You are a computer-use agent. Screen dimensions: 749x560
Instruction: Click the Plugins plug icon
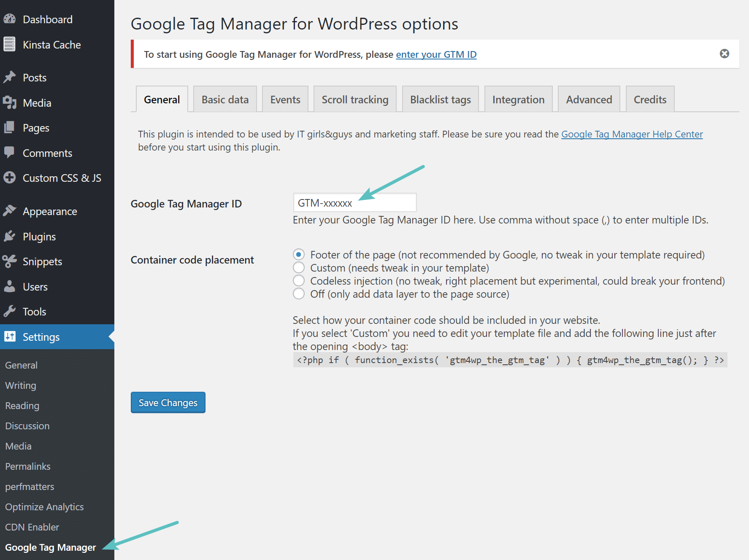click(9, 236)
